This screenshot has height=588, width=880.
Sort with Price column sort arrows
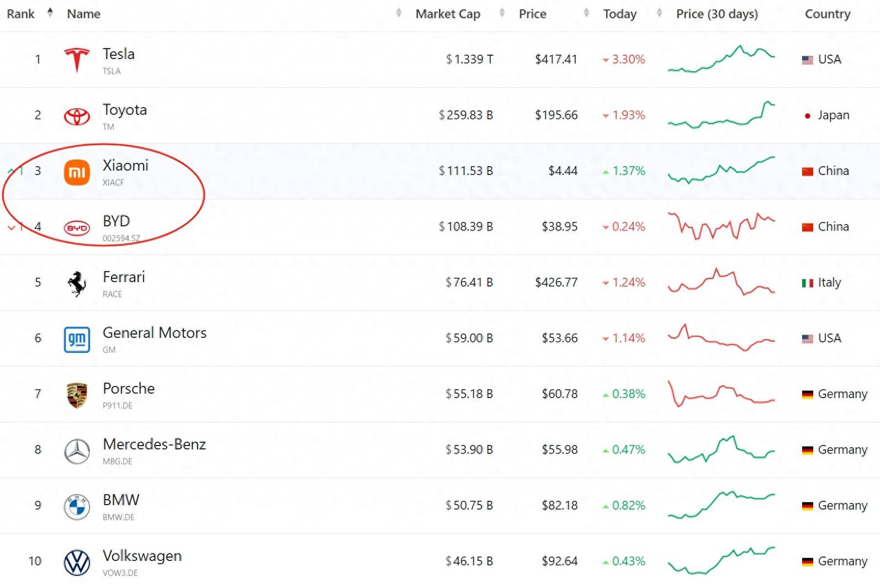pyautogui.click(x=586, y=12)
